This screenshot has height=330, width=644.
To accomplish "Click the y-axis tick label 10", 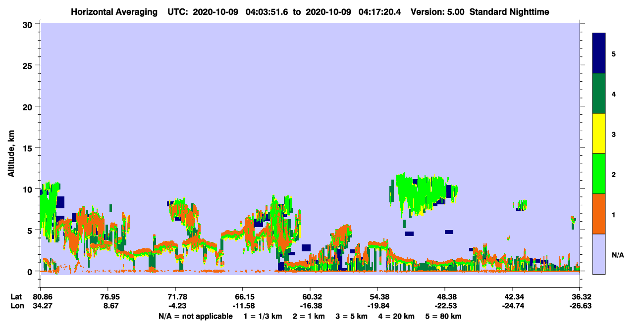I will pos(29,189).
